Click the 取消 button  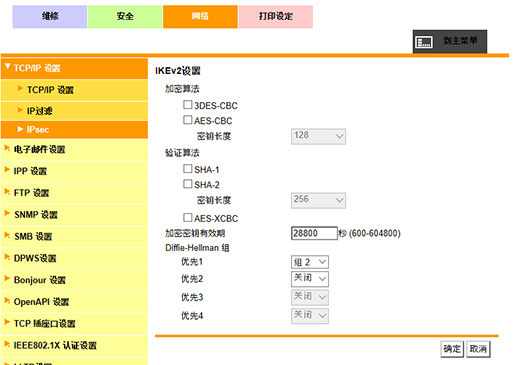tap(478, 349)
